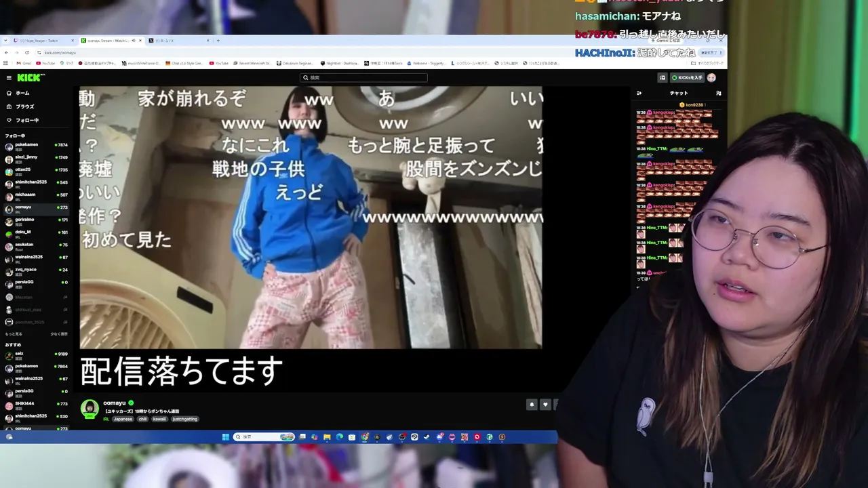The width and height of the screenshot is (868, 488).
Task: Open a new browser tab
Action: [x=218, y=41]
